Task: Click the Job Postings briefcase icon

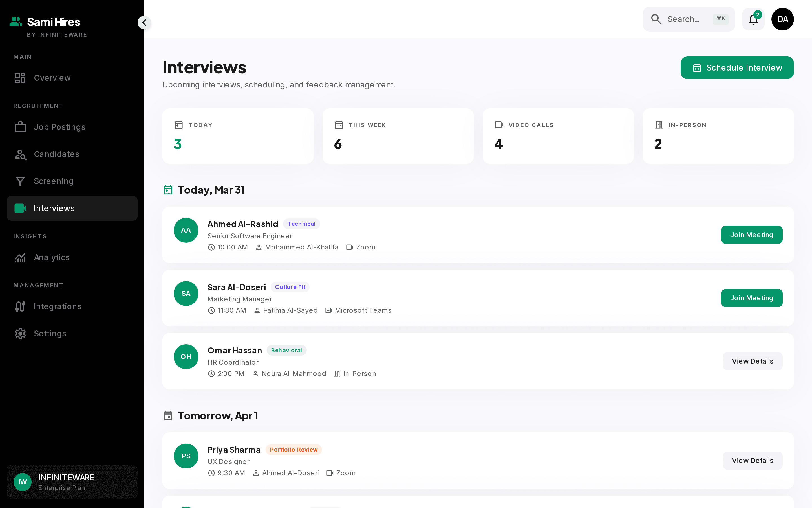Action: [20, 127]
